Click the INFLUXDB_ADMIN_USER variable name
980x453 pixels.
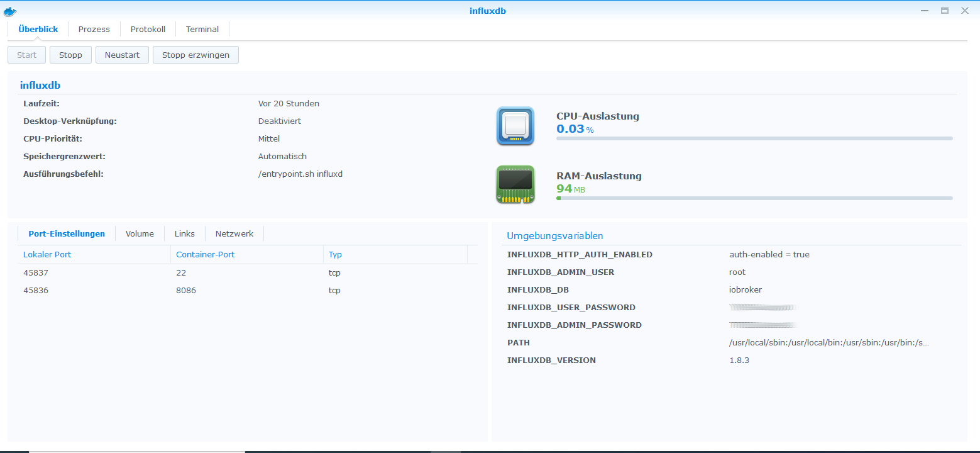point(561,272)
